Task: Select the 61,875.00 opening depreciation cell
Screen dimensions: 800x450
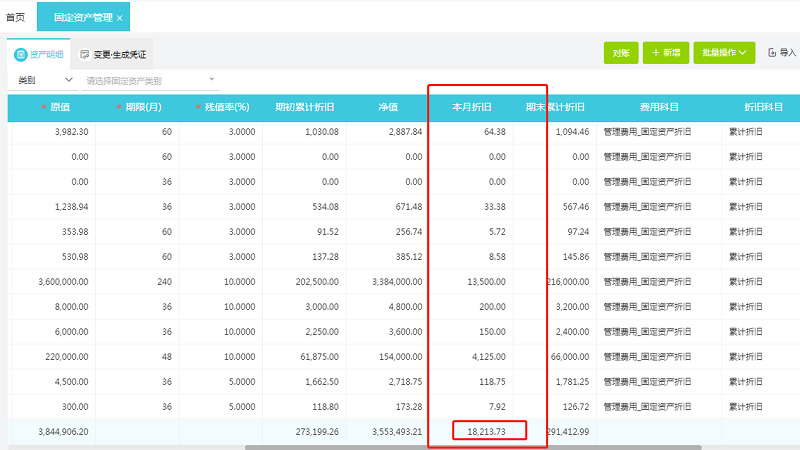Action: pos(319,357)
